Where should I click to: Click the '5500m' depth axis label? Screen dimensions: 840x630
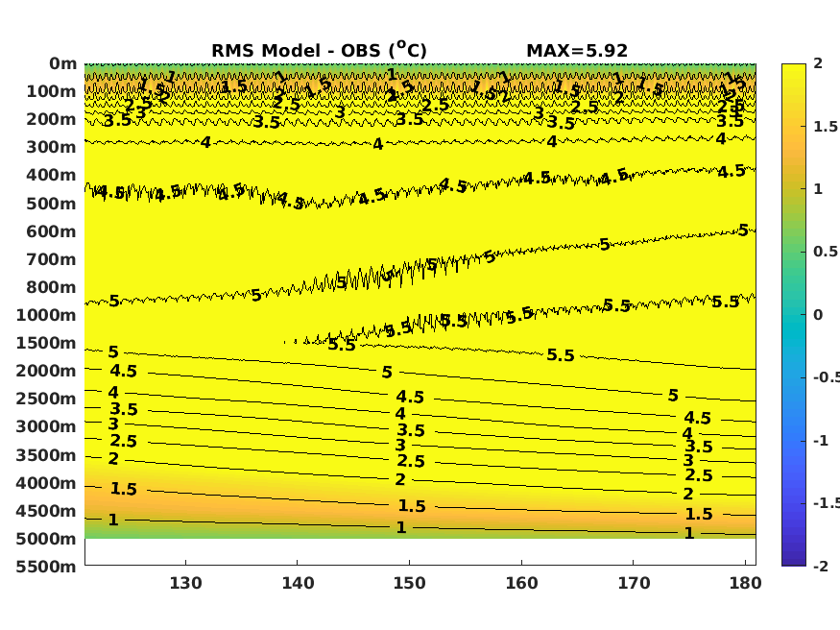(47, 568)
